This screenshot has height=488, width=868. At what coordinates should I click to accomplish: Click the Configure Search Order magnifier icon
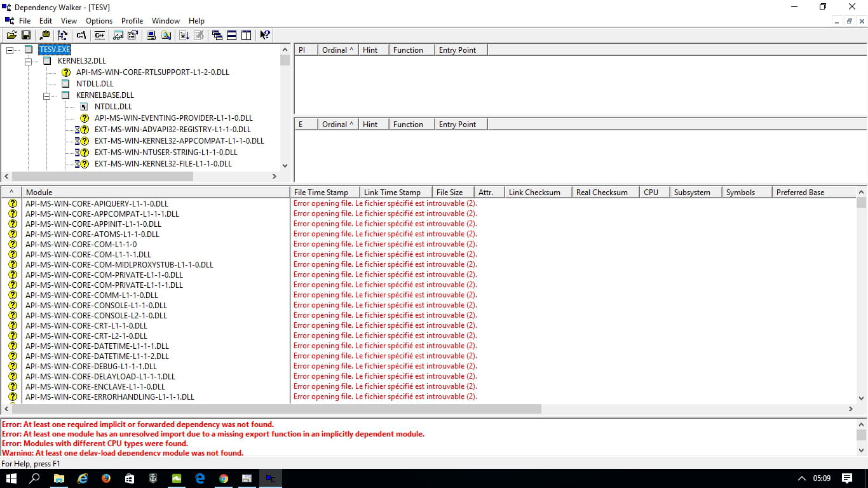166,36
